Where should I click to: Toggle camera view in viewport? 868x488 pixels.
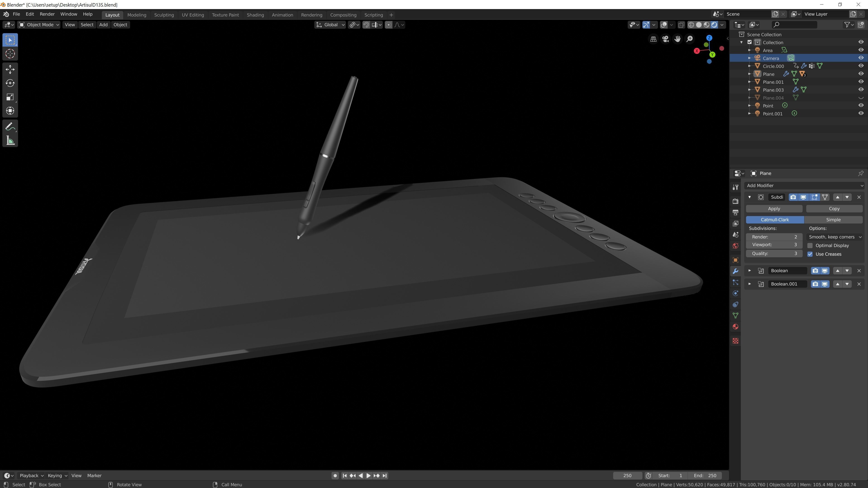pyautogui.click(x=665, y=39)
